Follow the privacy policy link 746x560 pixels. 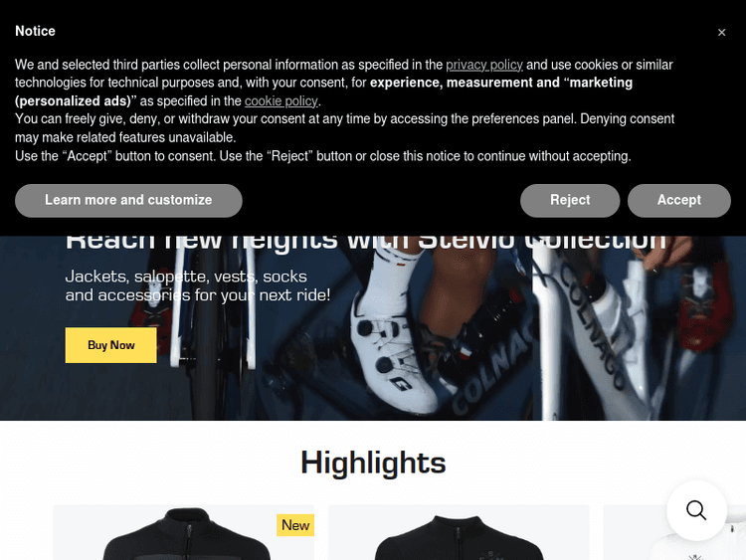tap(483, 65)
